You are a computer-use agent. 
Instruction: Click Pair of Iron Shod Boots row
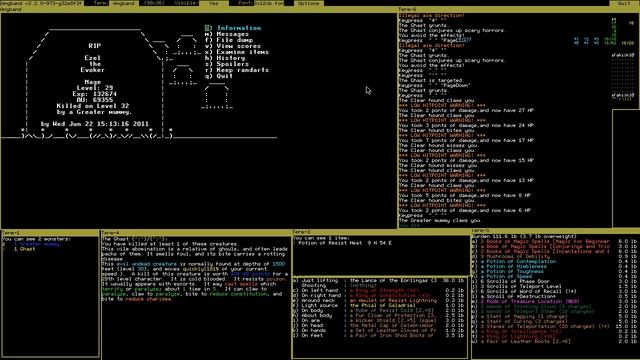379,336
